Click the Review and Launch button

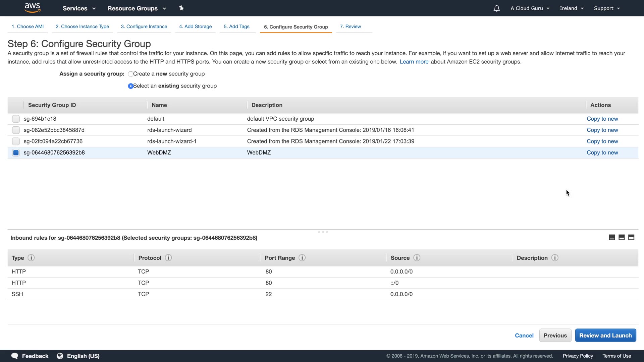605,336
